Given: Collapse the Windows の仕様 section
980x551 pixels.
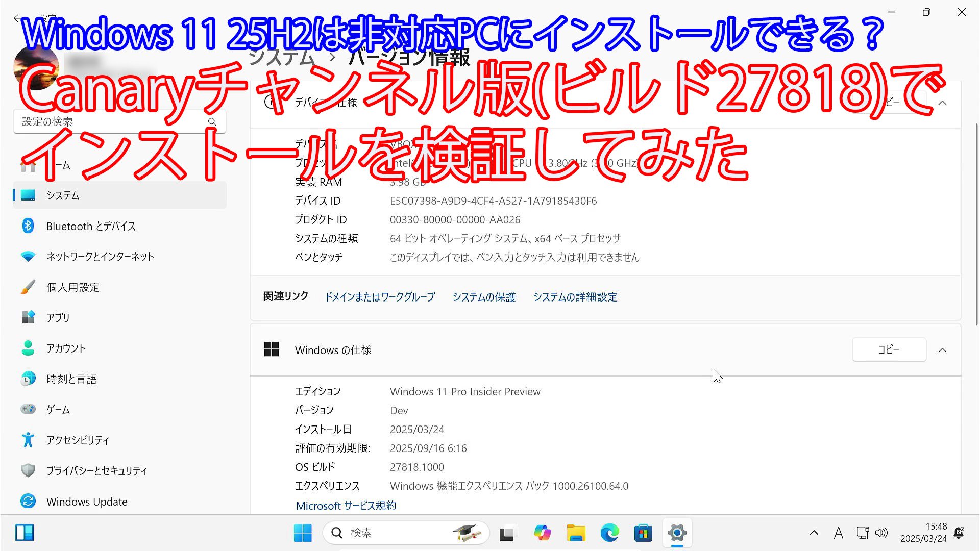Looking at the screenshot, I should (942, 350).
